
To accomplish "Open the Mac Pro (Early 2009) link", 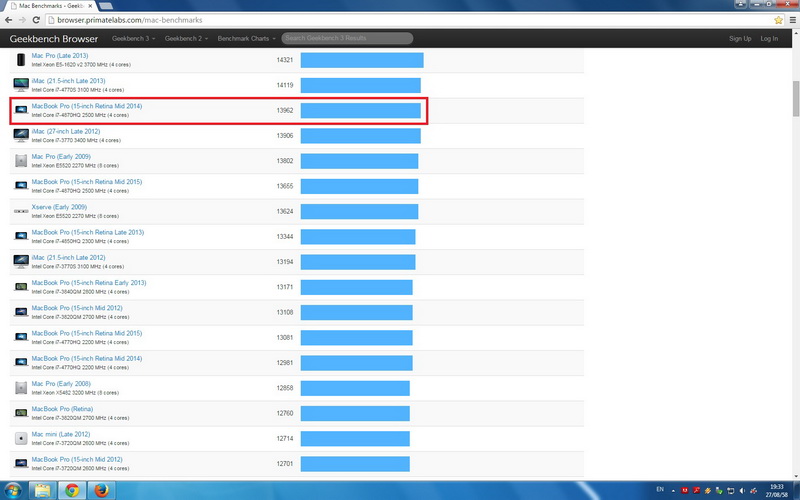I will click(x=61, y=156).
